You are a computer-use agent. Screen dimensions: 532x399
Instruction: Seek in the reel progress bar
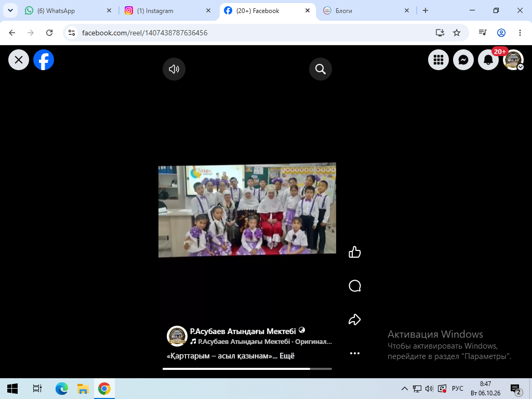(247, 368)
